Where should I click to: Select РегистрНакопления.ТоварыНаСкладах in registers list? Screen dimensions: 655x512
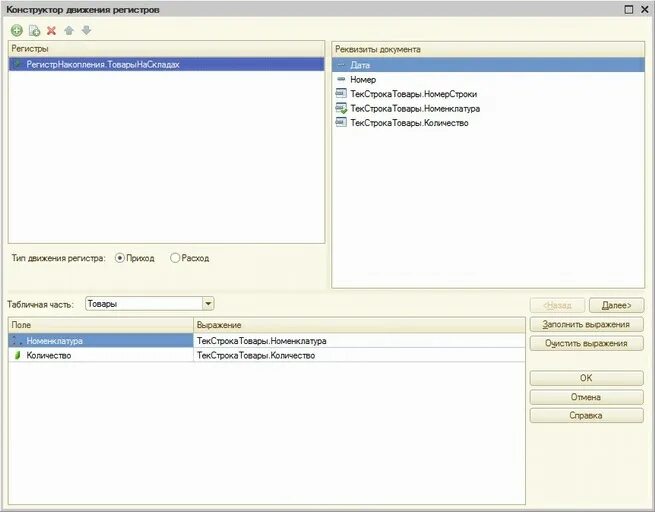[x=166, y=64]
